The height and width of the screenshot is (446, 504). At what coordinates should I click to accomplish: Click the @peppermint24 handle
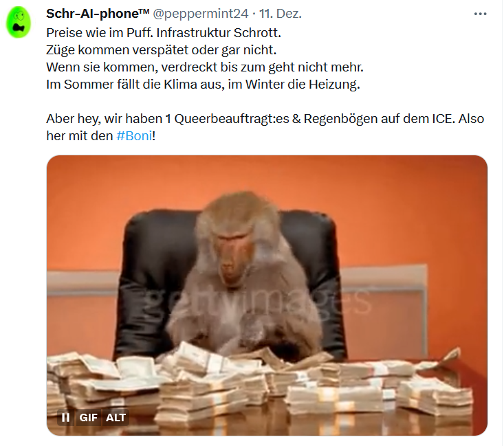201,14
